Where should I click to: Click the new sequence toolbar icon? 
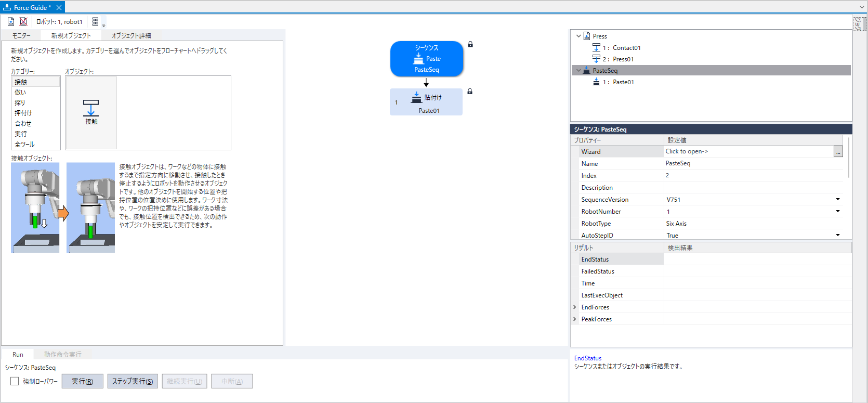coord(11,21)
